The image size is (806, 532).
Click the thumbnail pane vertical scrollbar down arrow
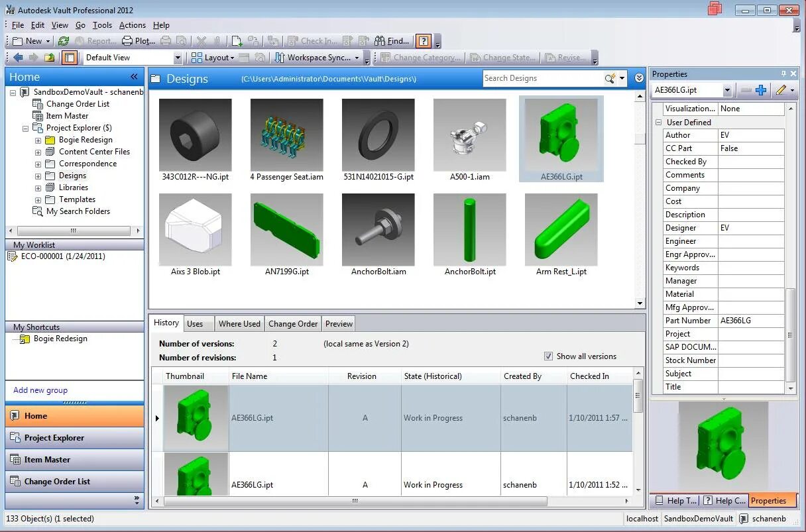tap(640, 303)
